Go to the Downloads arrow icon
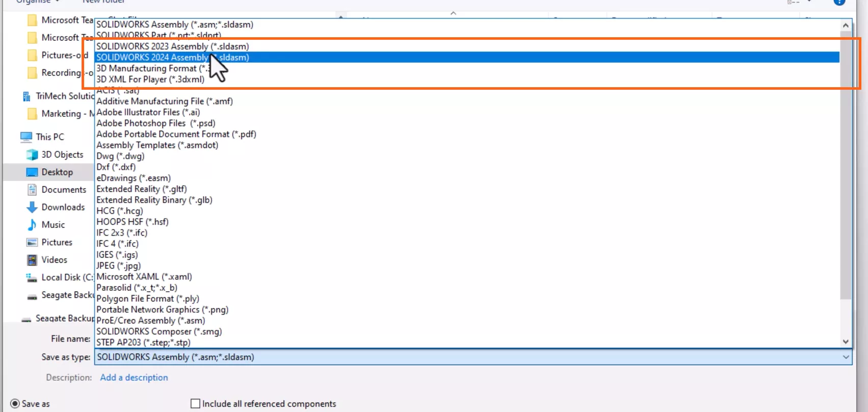This screenshot has width=868, height=412. [32, 207]
